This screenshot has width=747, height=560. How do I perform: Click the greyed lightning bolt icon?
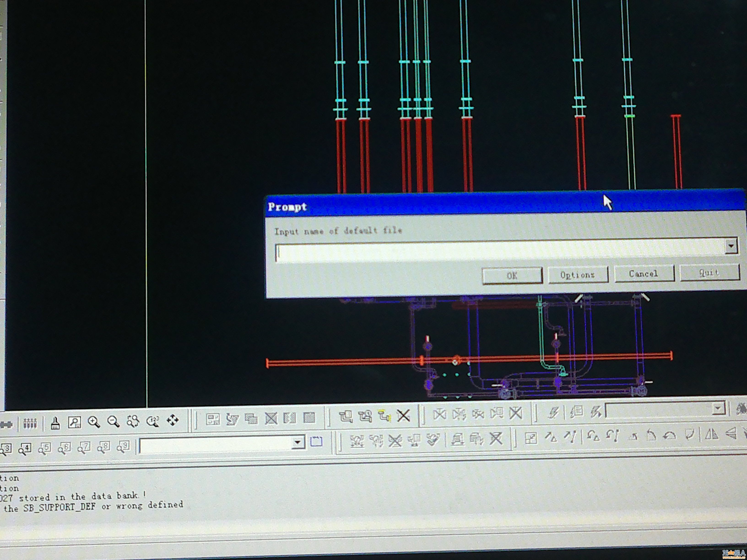tap(554, 412)
